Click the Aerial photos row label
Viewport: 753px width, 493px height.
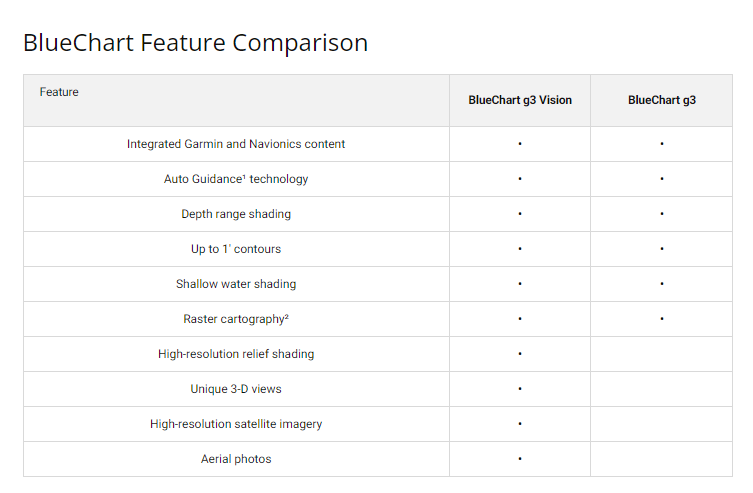pos(236,459)
